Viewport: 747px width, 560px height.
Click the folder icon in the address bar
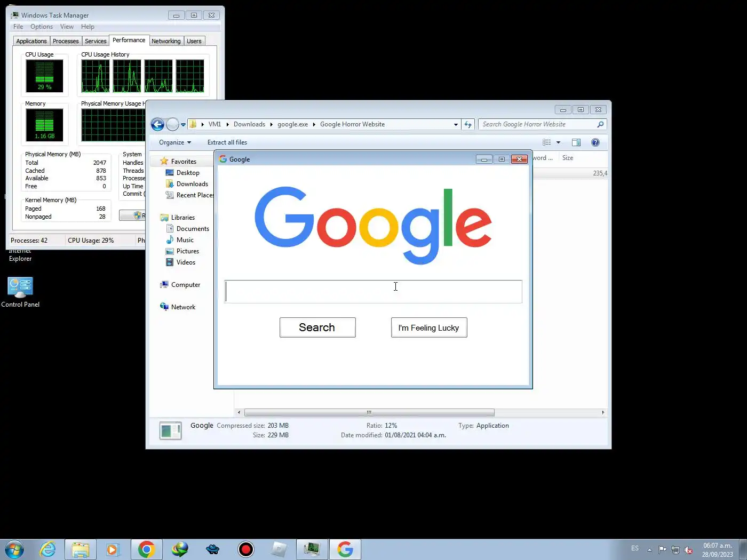click(x=193, y=124)
